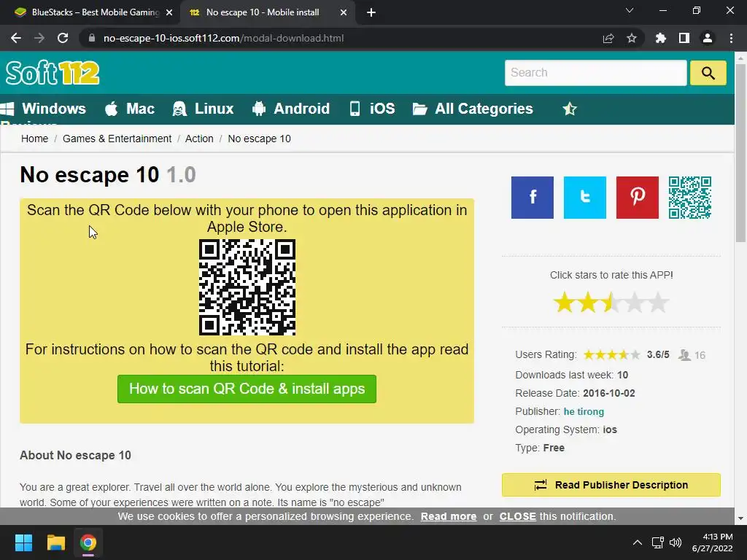
Task: Click Read more in the cookie notice
Action: 449,517
